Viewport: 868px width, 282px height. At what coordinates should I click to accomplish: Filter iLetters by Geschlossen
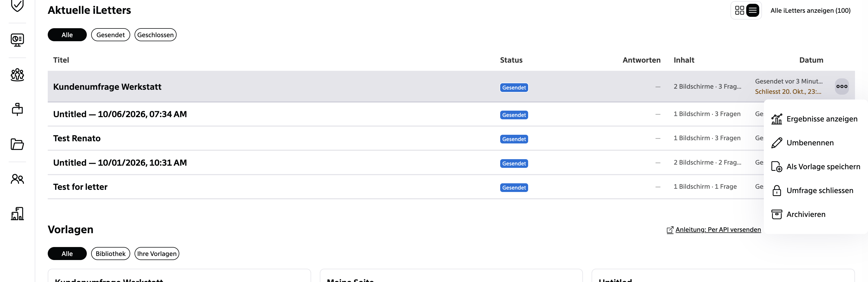(x=155, y=35)
